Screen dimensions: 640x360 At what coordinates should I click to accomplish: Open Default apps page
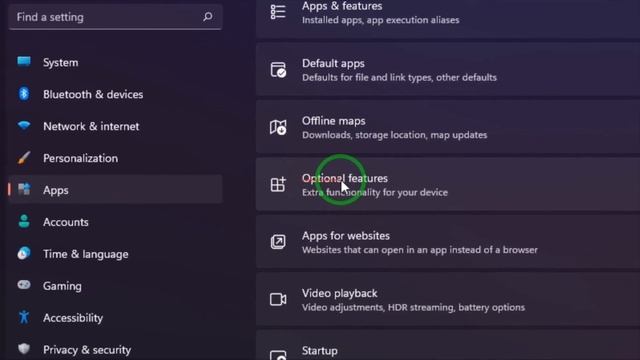click(448, 70)
